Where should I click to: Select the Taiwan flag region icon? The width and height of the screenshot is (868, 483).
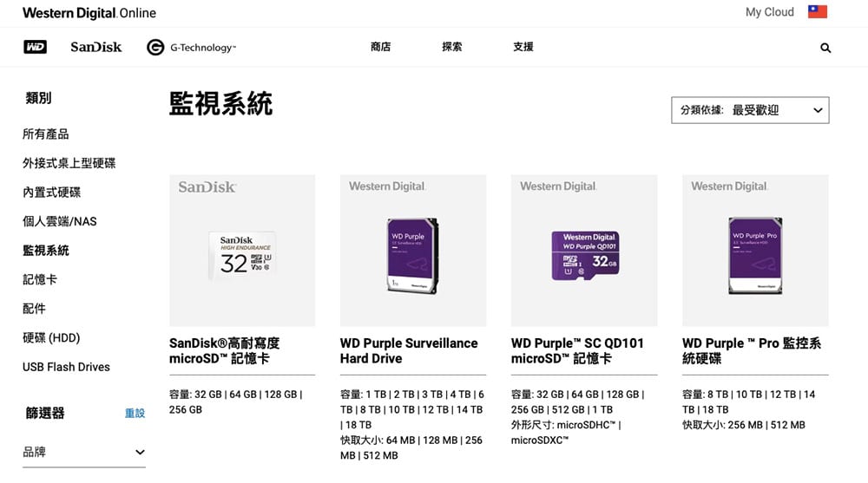pos(818,11)
